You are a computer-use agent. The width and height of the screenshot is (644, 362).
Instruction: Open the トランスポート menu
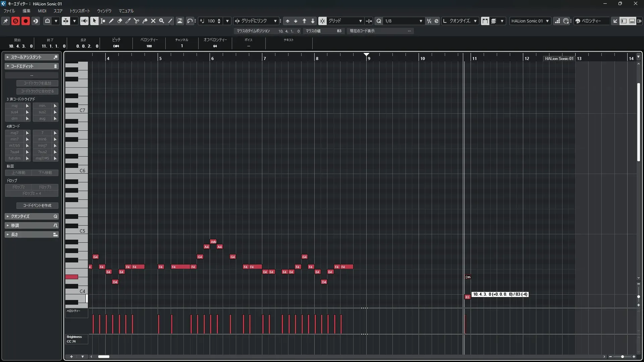click(x=80, y=11)
